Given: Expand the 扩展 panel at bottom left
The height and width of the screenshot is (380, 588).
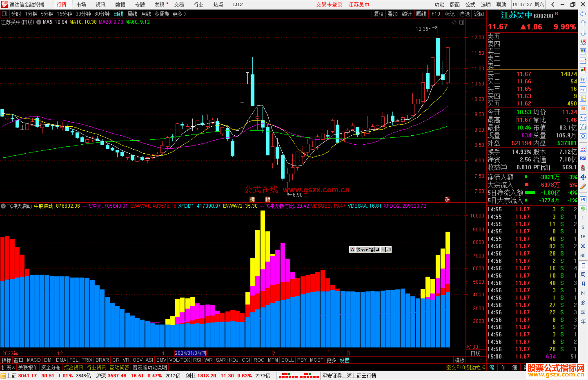Looking at the screenshot, I should tap(8, 367).
